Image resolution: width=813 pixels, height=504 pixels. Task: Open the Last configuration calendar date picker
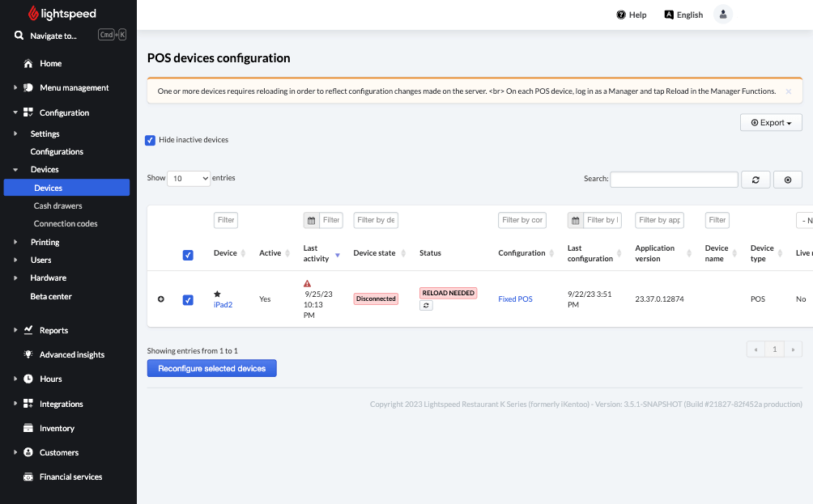point(576,220)
